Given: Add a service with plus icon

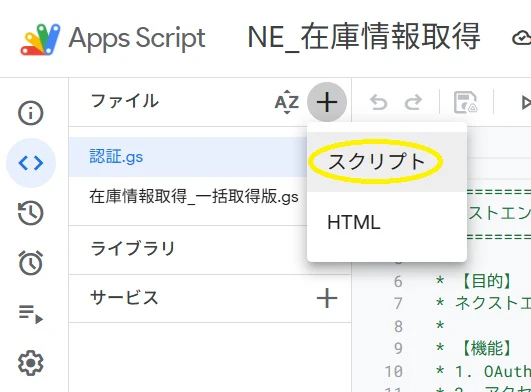Looking at the screenshot, I should pos(327,298).
